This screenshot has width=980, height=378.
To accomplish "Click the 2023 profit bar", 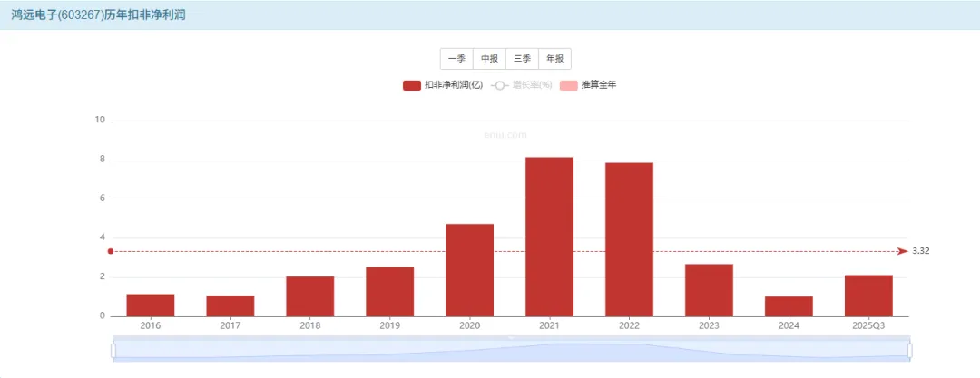I will click(709, 291).
